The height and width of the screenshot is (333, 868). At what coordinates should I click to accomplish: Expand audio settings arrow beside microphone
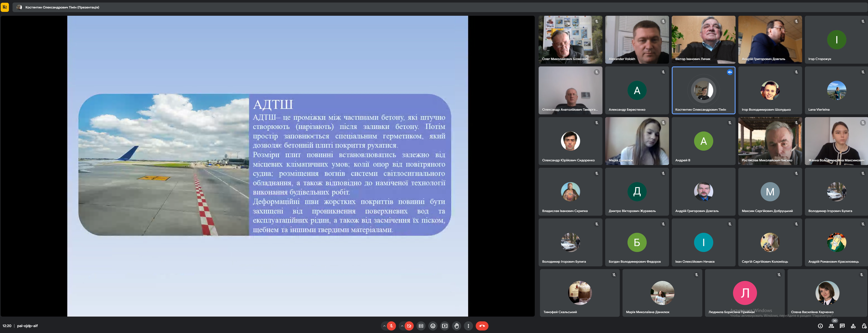tap(384, 326)
